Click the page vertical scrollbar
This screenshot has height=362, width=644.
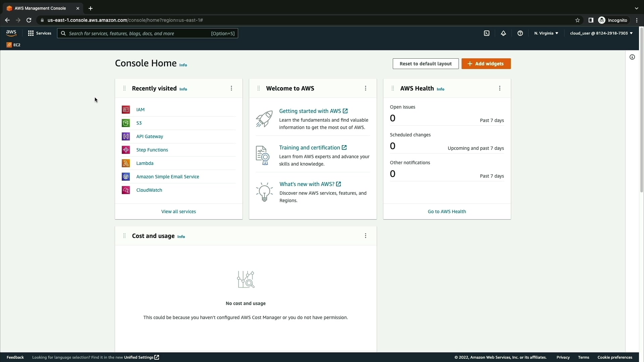tap(641, 111)
